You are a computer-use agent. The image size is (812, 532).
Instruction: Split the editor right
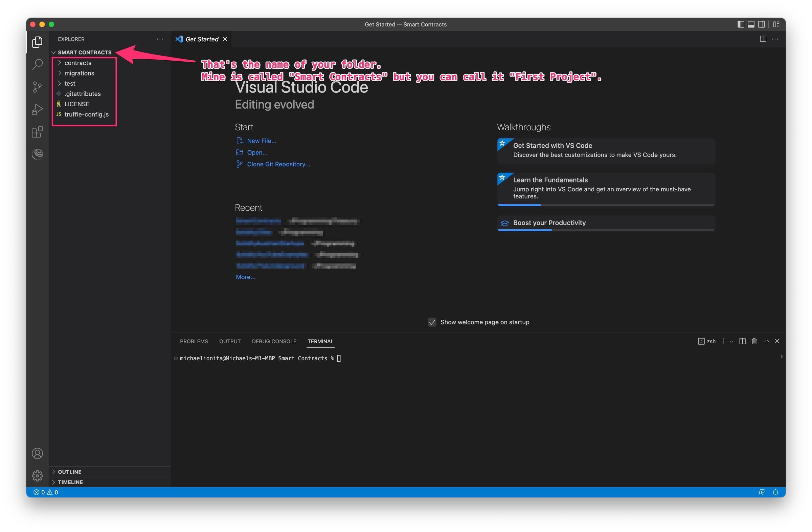(763, 39)
